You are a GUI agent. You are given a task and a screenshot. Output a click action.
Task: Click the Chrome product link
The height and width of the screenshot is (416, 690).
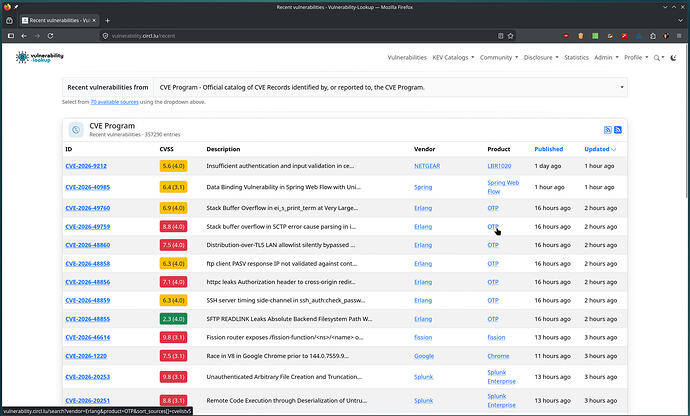click(x=498, y=356)
